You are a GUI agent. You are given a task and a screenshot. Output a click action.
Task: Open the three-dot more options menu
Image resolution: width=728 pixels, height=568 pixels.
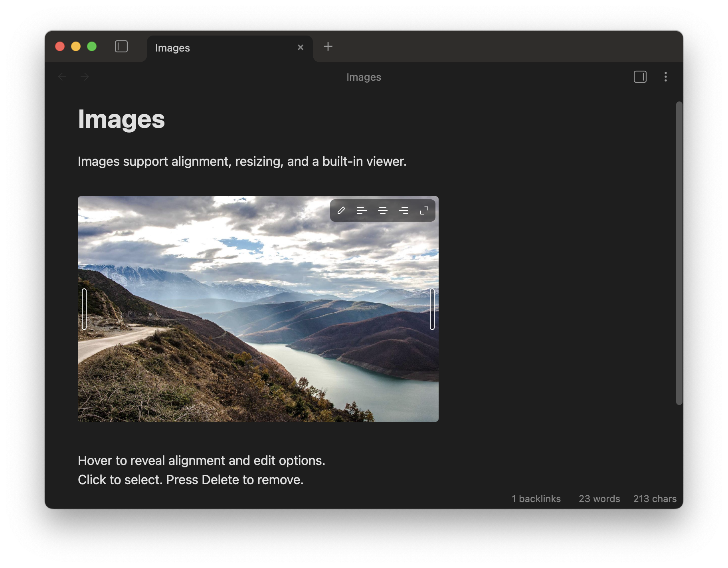(x=665, y=77)
